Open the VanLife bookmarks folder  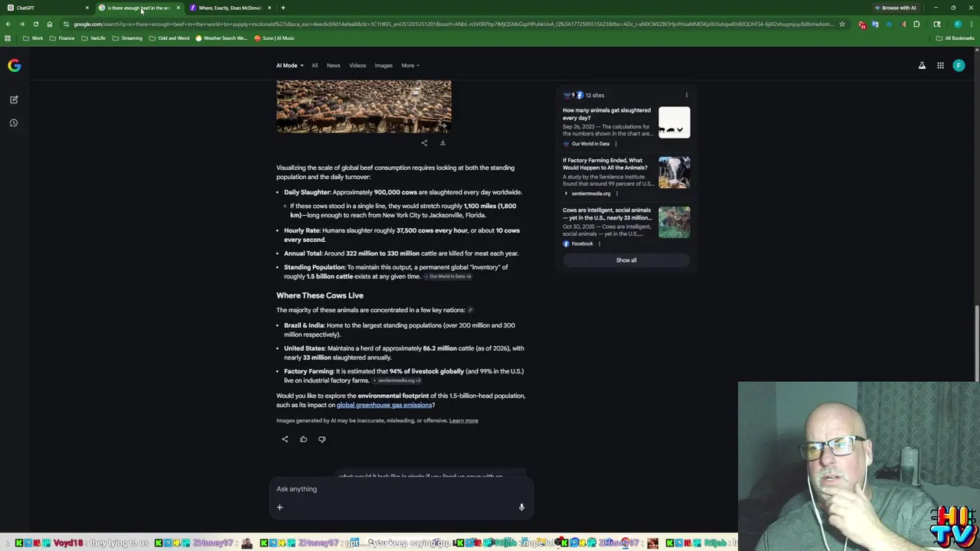[x=93, y=38]
